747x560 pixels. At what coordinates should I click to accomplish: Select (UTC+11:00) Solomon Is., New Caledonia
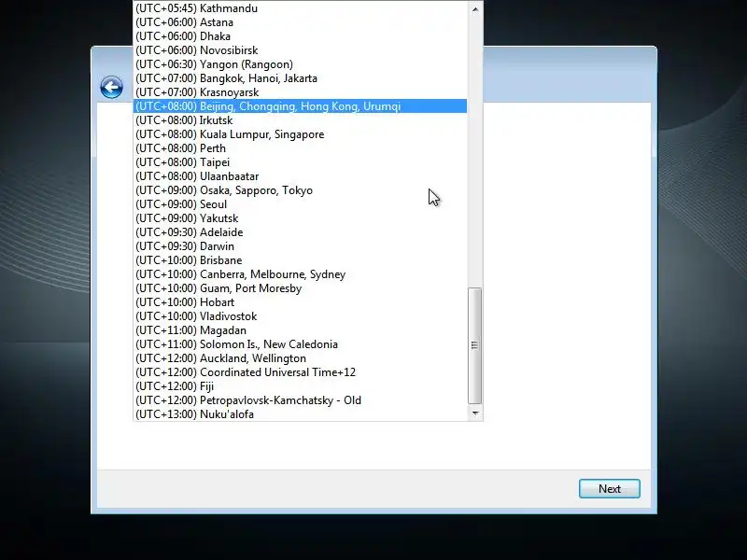300,344
